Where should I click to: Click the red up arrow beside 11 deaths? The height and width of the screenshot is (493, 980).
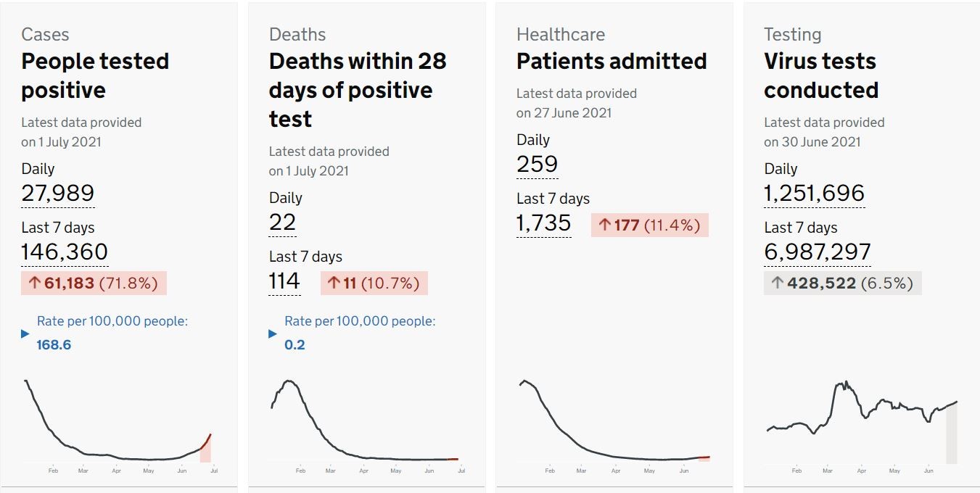334,283
